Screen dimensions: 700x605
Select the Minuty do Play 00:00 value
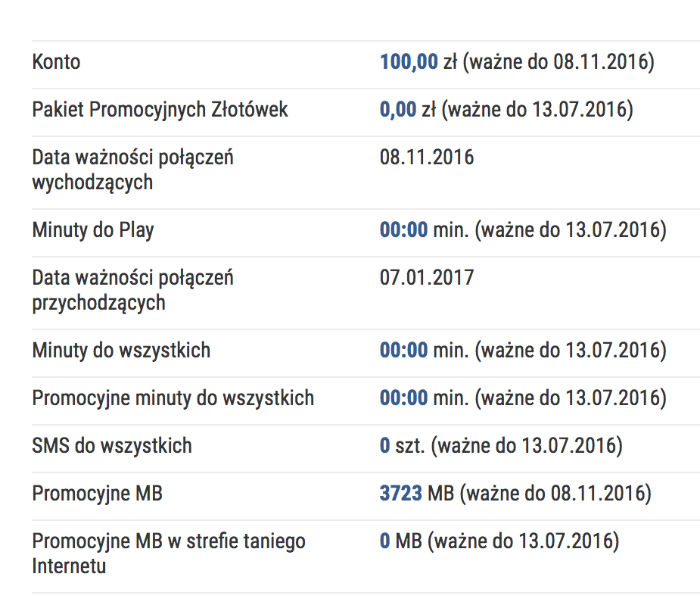click(x=404, y=229)
